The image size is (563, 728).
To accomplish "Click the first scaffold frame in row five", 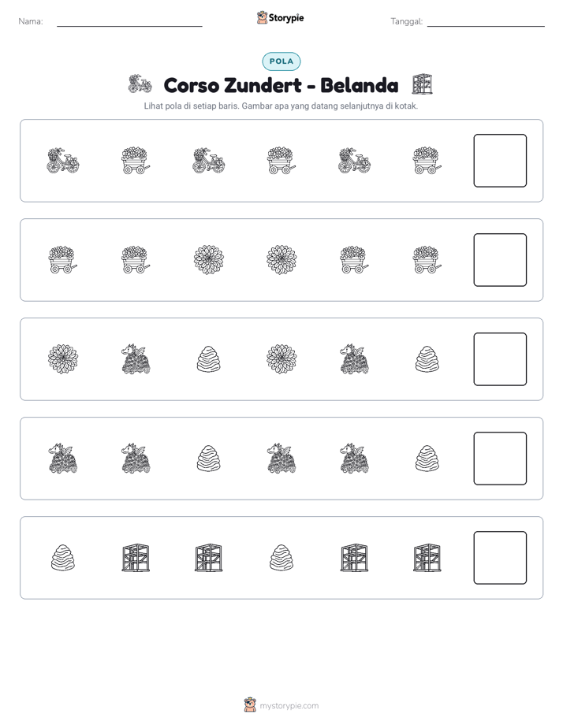I will (136, 558).
